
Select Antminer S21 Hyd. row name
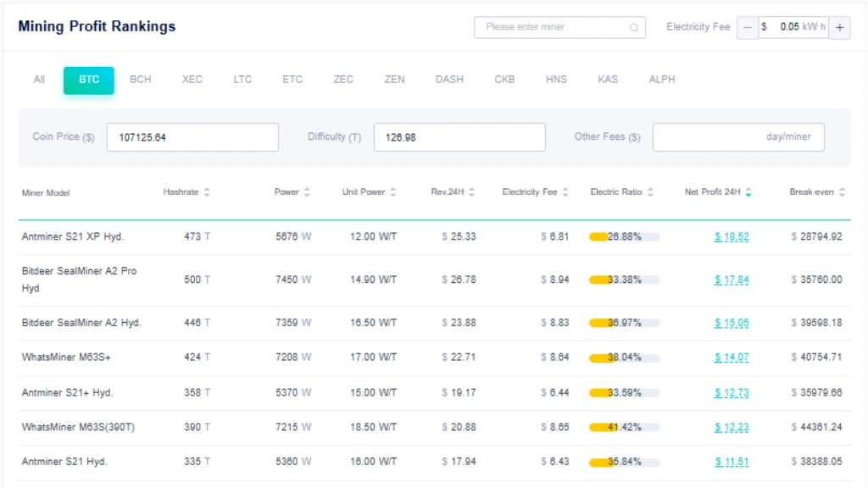[x=64, y=462]
